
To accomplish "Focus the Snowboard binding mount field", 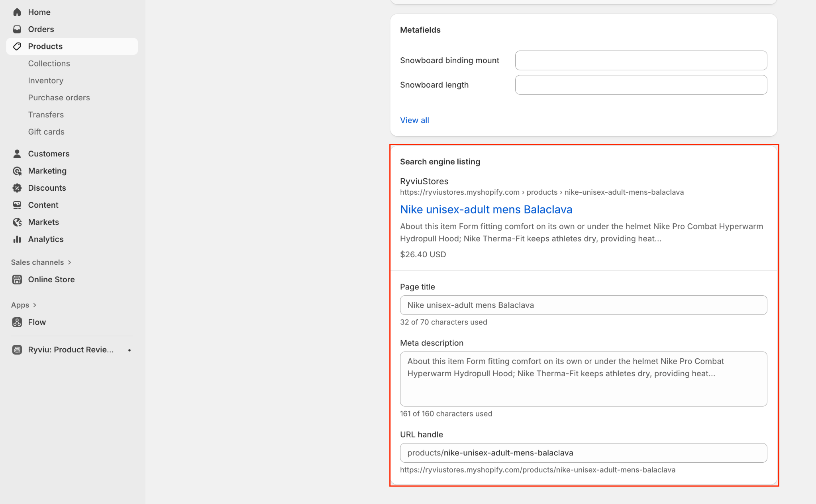I will point(641,61).
